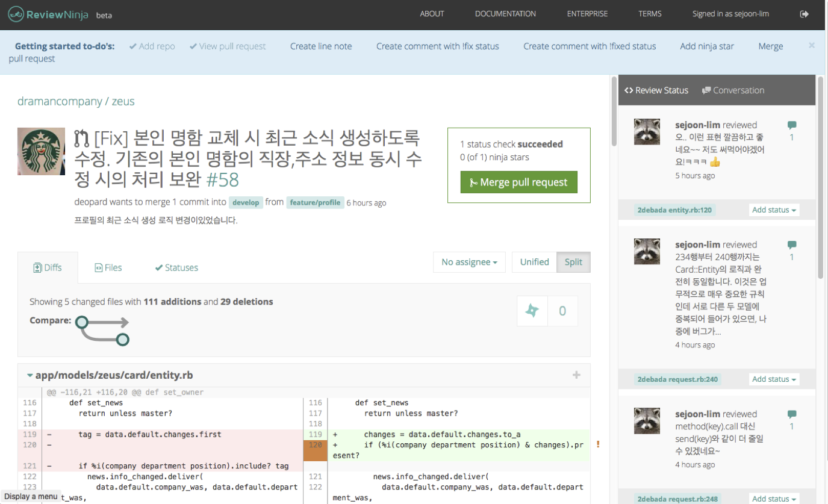Switch to the Statuses tab
The image size is (828, 504).
[x=176, y=267]
